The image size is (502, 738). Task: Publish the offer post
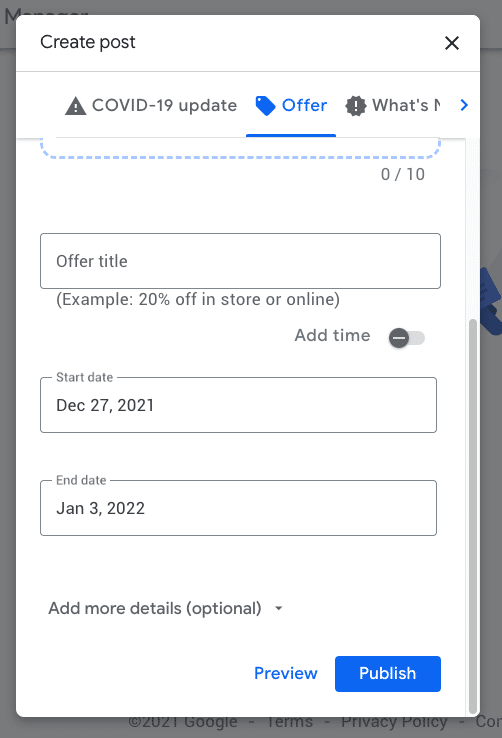pyautogui.click(x=388, y=674)
